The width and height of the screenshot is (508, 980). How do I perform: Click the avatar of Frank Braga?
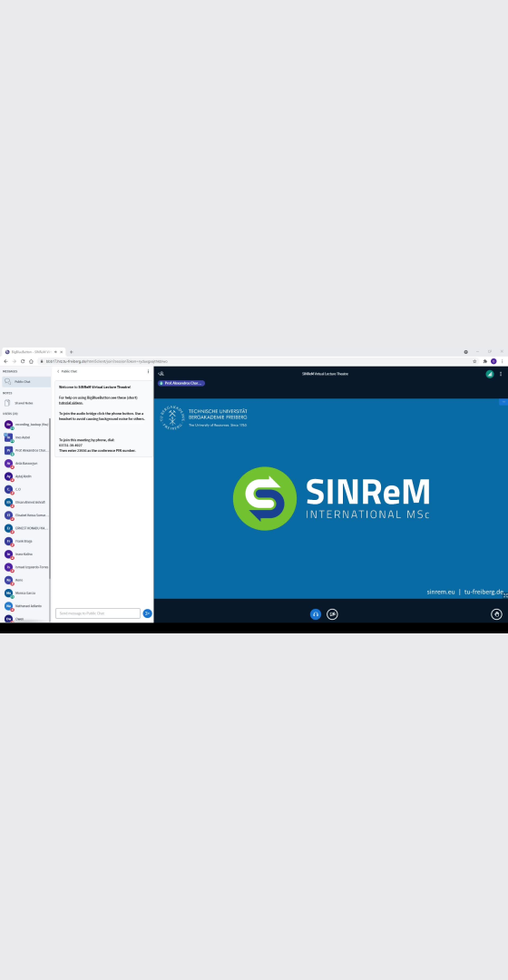(9, 541)
